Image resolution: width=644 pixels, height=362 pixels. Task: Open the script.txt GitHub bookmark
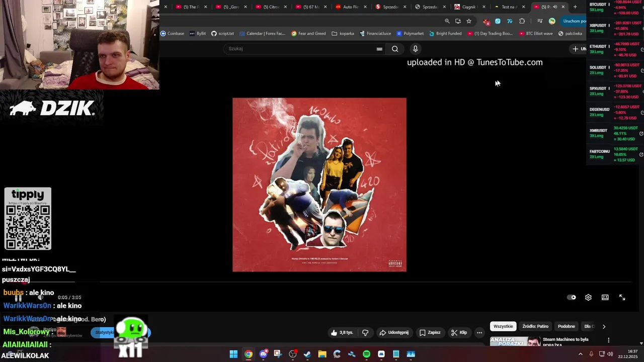(x=222, y=34)
